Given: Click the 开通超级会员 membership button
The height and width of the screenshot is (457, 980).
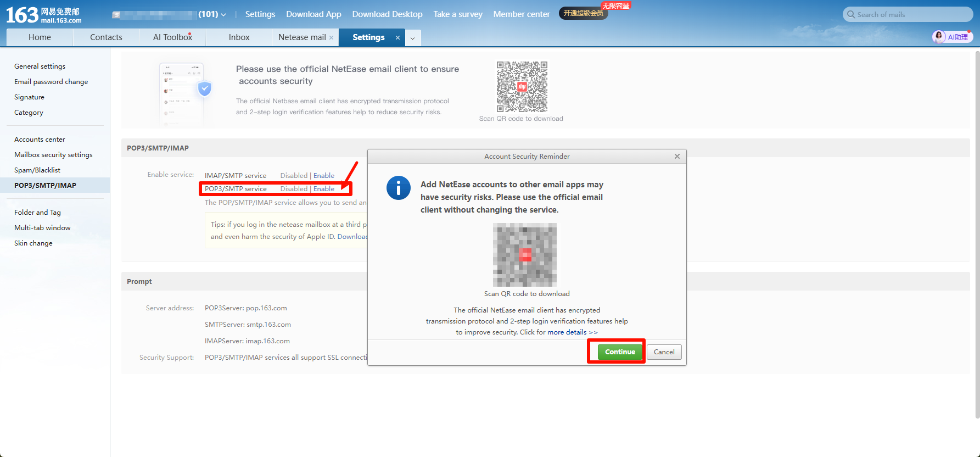Looking at the screenshot, I should (583, 13).
